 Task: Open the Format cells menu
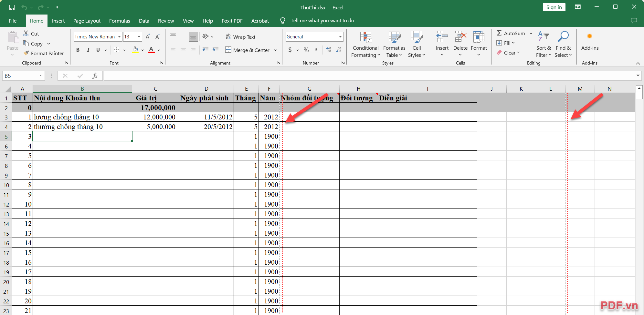[x=479, y=44]
